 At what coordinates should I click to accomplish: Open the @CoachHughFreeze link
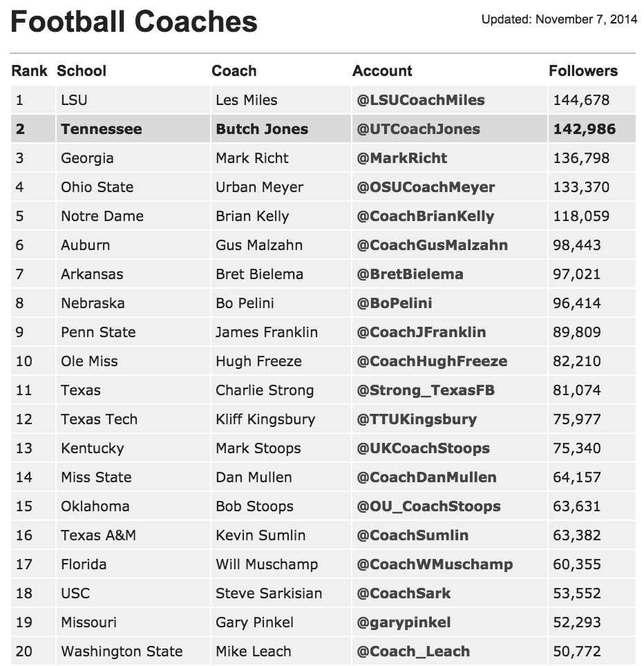(x=432, y=361)
